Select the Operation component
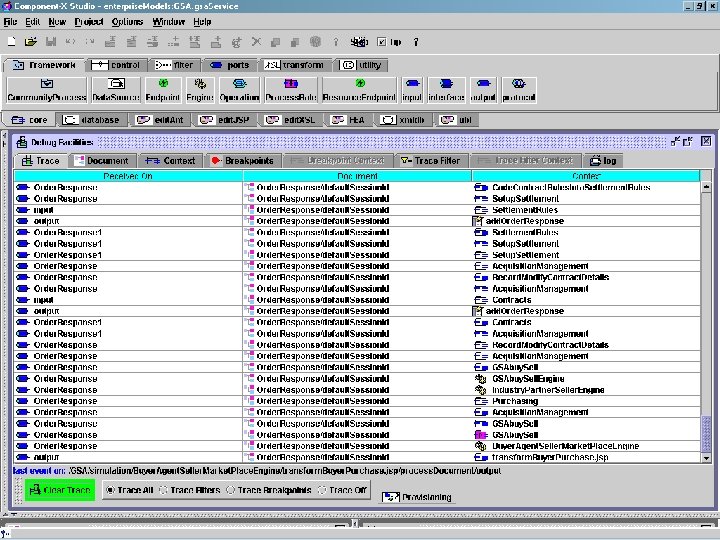720x540 pixels. tap(239, 90)
